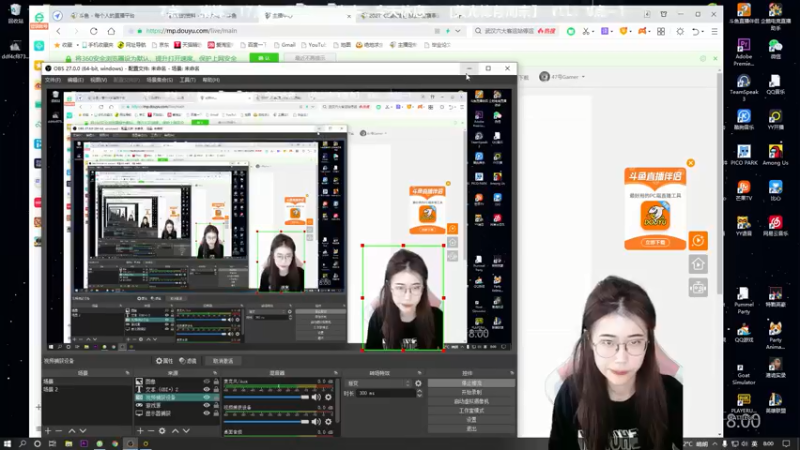
Task: Click browser back arrow
Action: (x=59, y=31)
